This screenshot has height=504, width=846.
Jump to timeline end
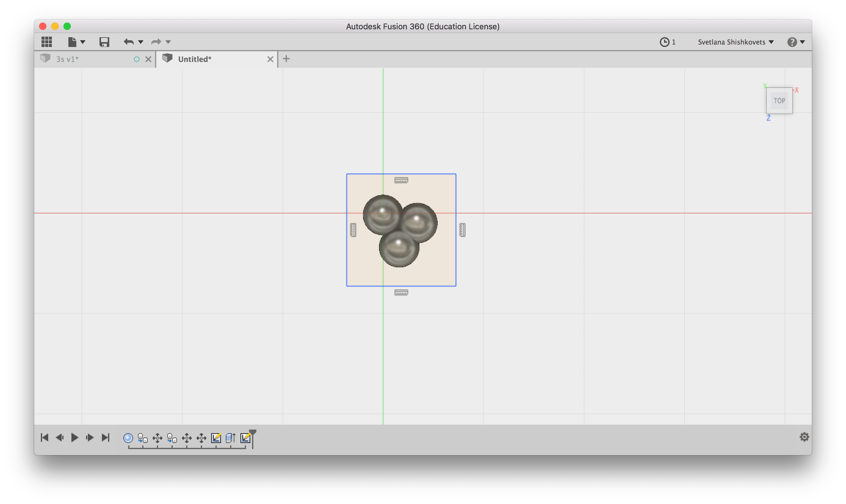pos(106,437)
